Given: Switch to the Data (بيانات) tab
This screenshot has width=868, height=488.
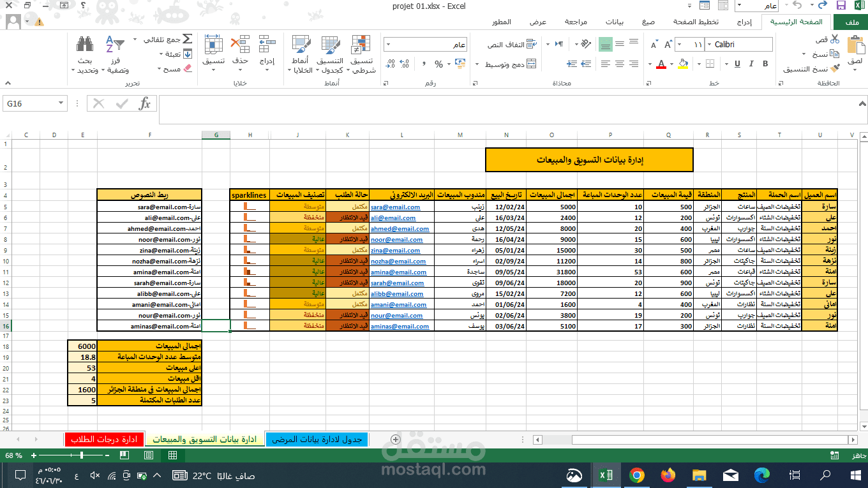Looking at the screenshot, I should coord(615,22).
